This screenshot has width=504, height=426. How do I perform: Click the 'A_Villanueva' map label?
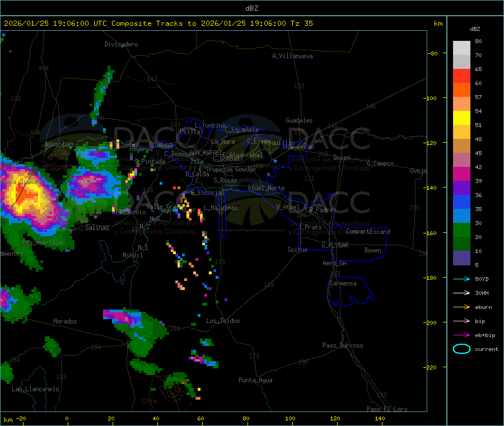click(292, 56)
